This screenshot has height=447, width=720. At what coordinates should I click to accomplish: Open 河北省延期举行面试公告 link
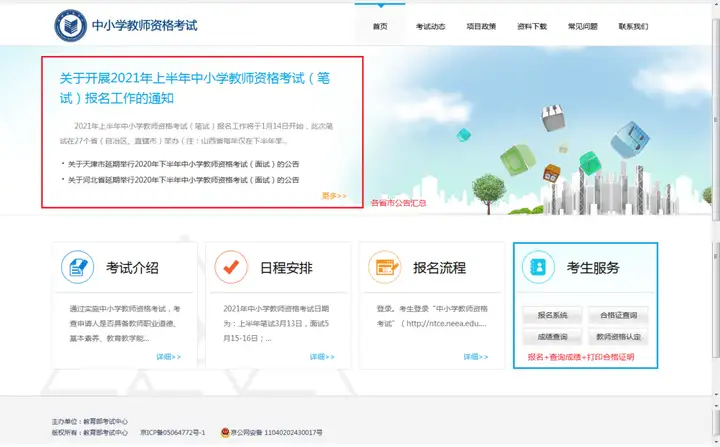pos(183,180)
